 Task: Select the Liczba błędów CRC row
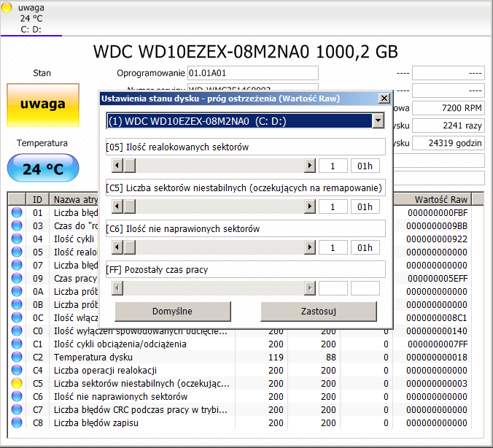coord(240,409)
